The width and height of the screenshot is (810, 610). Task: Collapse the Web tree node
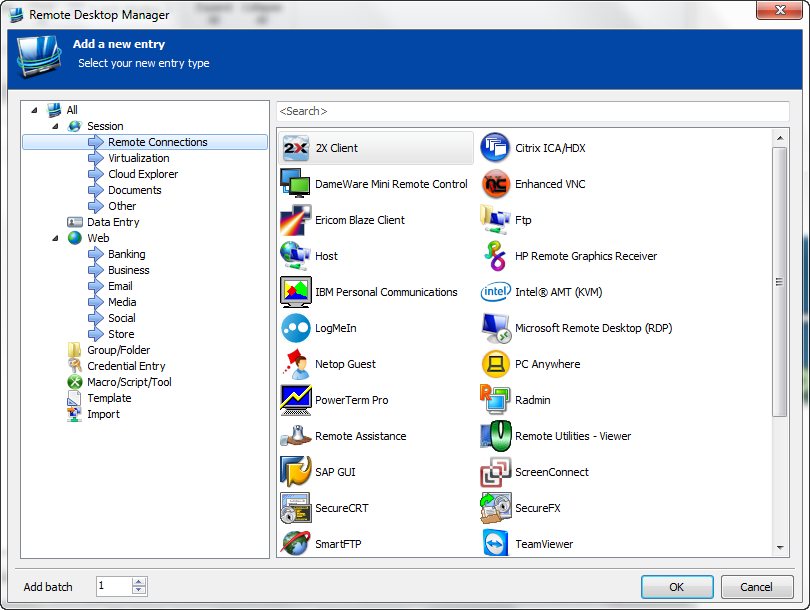coord(55,238)
